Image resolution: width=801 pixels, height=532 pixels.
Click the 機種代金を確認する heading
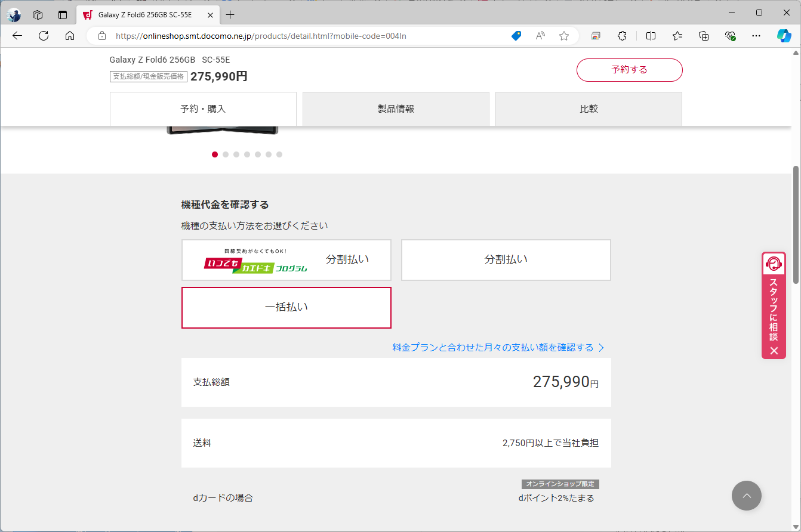tap(225, 205)
